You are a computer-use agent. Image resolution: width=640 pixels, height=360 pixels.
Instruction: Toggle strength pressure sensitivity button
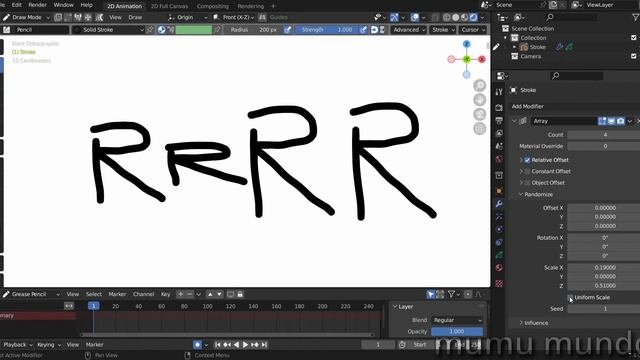pos(363,30)
